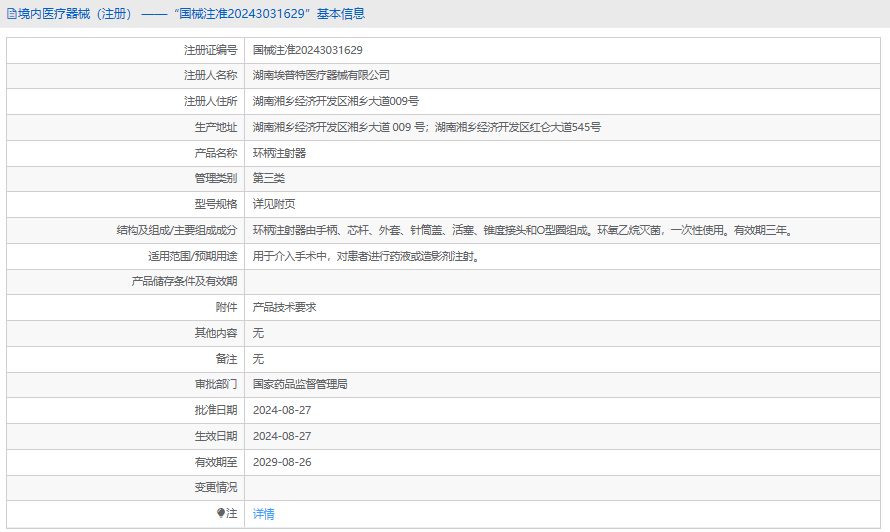Screen dimensions: 890x532
Task: Select the 无 value in 备注 row
Action: pyautogui.click(x=258, y=359)
